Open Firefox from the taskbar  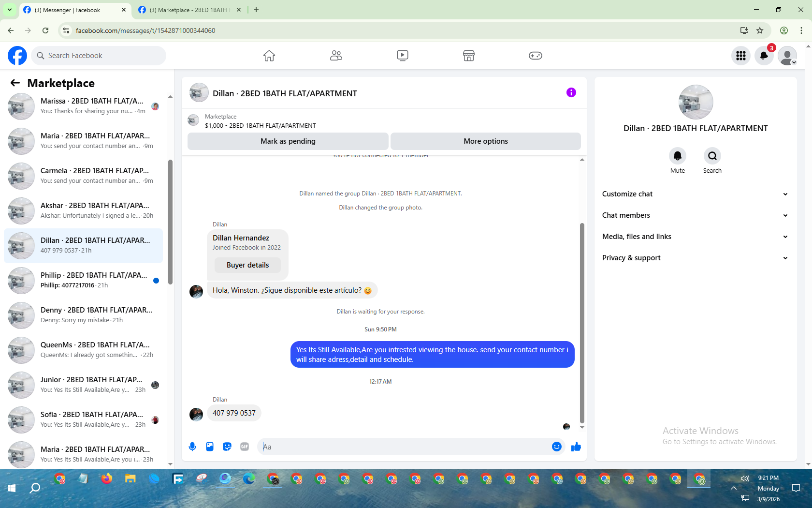(x=107, y=479)
